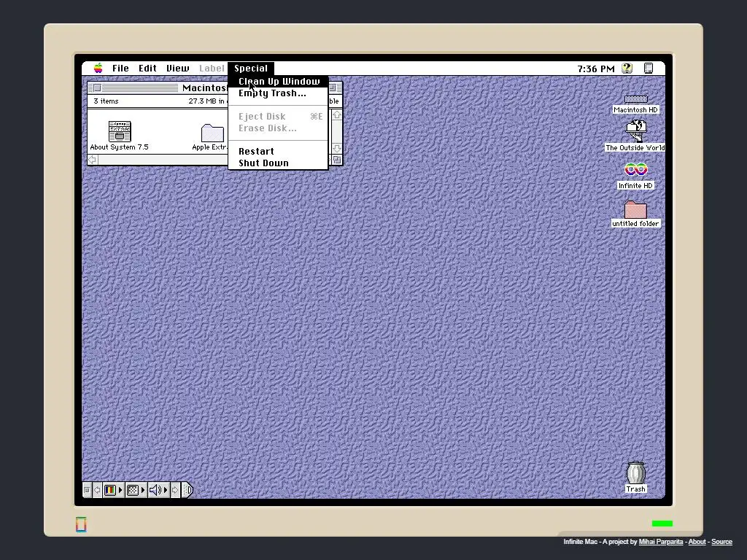Choose Clean Up Window
This screenshot has width=747, height=560.
point(279,82)
